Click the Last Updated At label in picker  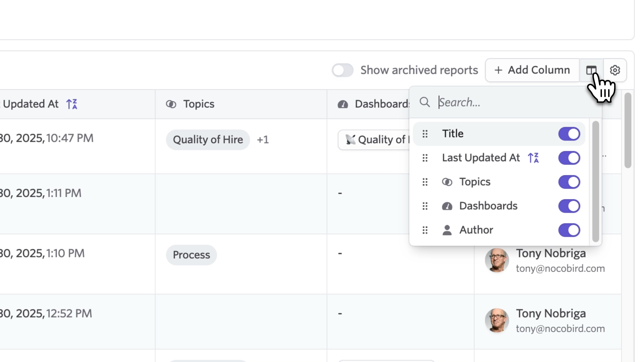click(x=481, y=158)
